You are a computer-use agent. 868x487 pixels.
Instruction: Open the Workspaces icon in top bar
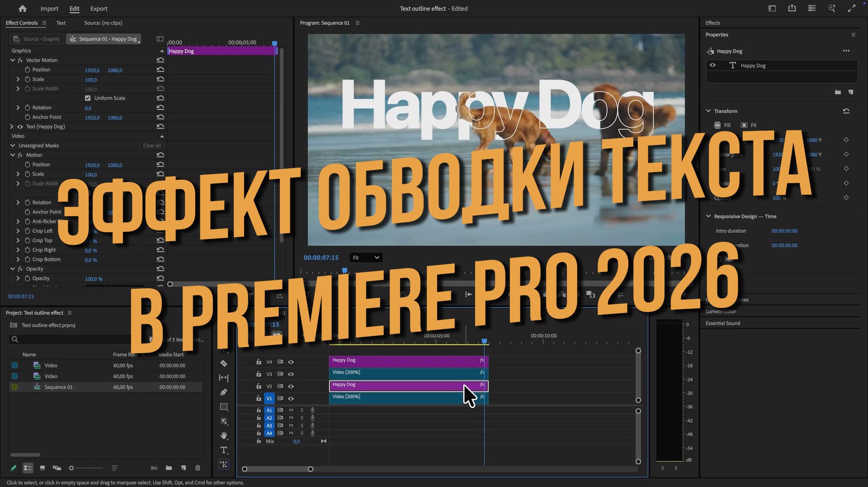coord(772,8)
